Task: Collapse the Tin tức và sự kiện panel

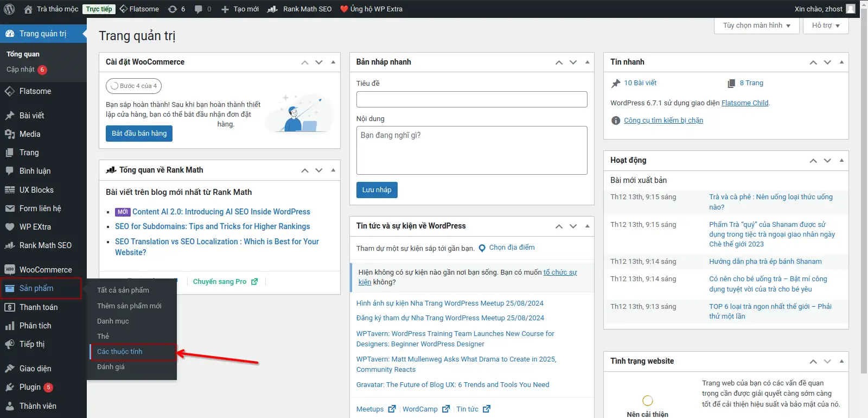Action: click(587, 226)
